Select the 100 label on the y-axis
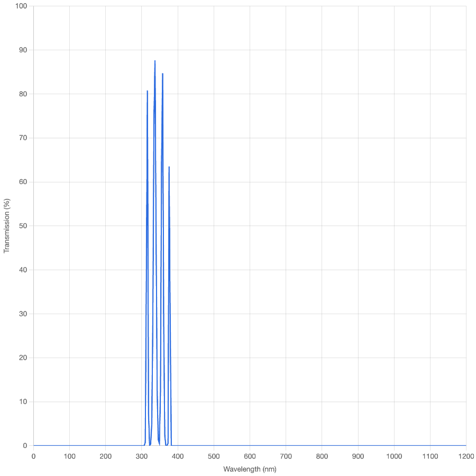Viewport: 476px width, 476px height. tap(22, 6)
